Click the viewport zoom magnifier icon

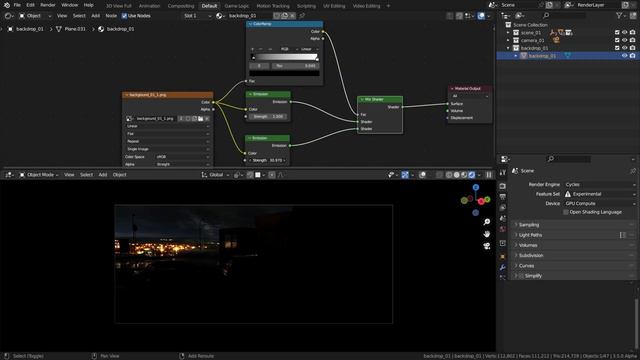(487, 222)
